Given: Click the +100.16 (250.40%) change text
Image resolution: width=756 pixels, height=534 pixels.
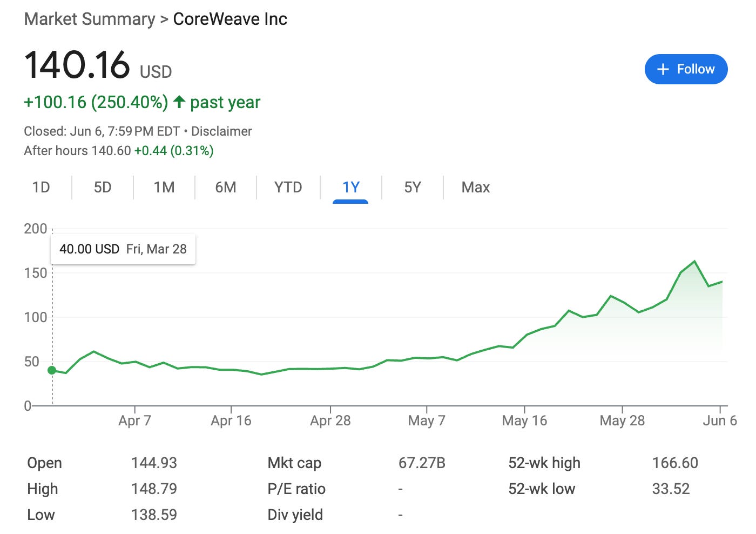Looking at the screenshot, I should (96, 102).
